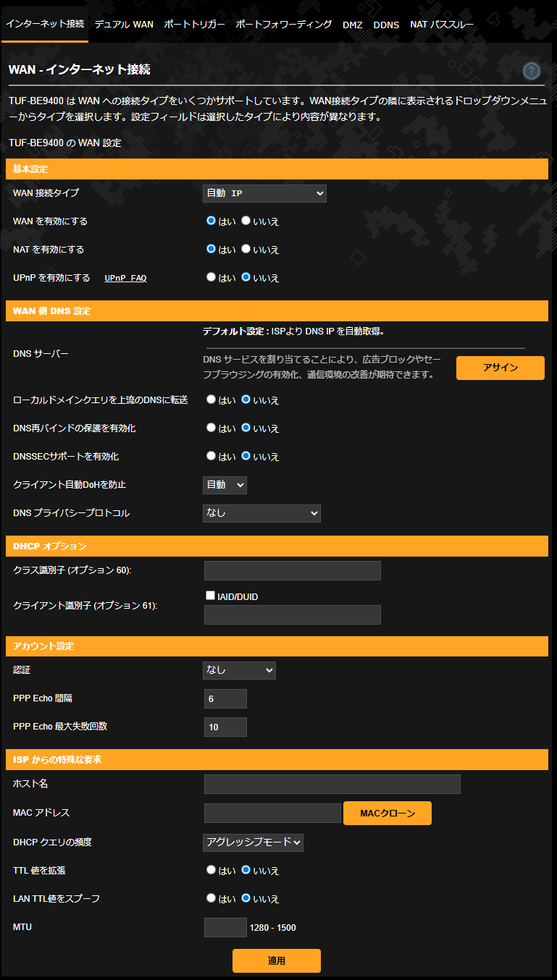Viewport: 557px width, 980px height.
Task: Select いいえ for NAT を有効にする
Action: click(x=246, y=249)
